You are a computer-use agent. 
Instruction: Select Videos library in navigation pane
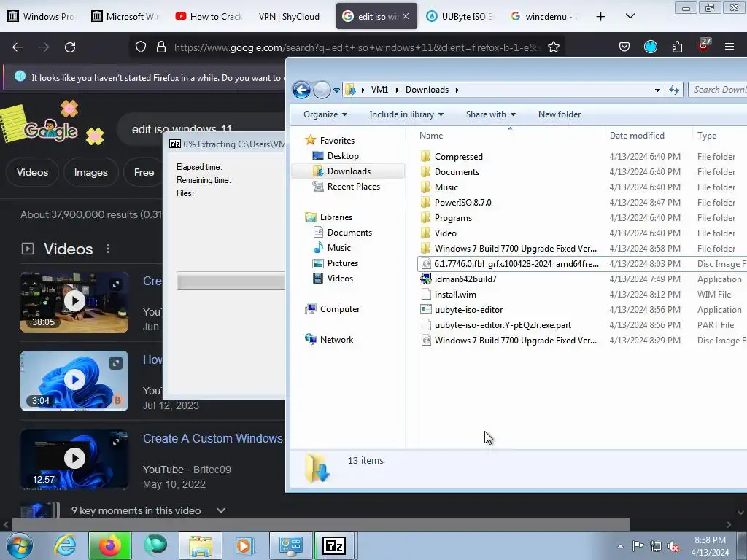click(x=340, y=278)
